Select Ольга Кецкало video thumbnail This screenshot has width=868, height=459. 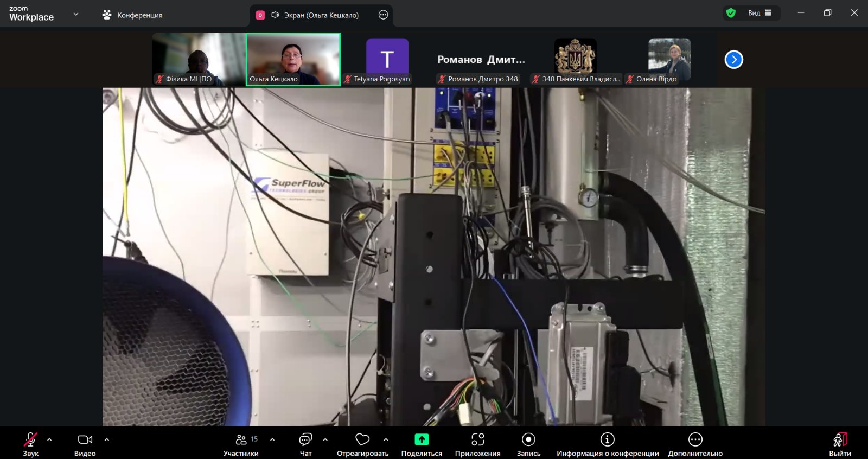click(x=293, y=59)
